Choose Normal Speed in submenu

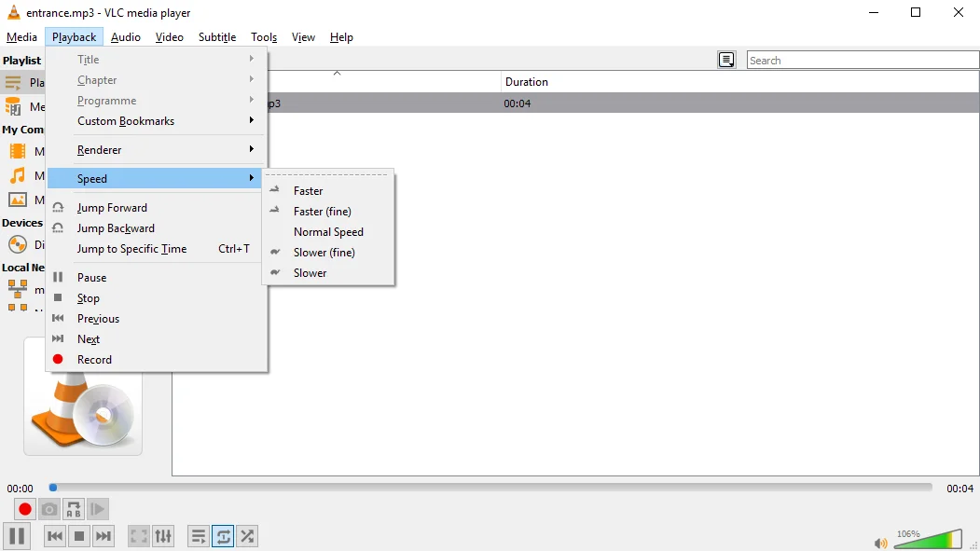pos(329,232)
